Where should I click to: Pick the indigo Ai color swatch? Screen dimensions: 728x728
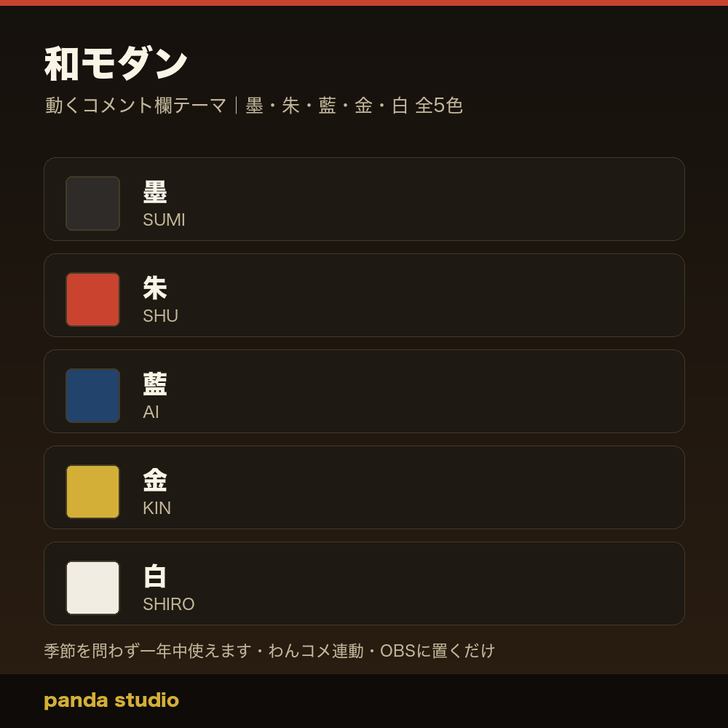tap(93, 395)
